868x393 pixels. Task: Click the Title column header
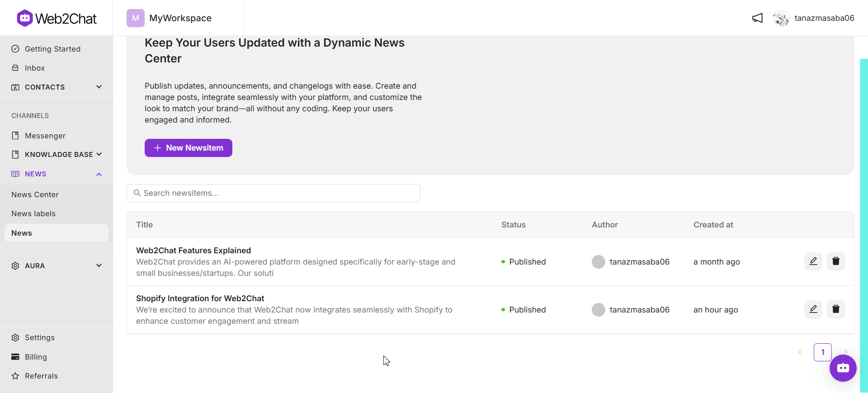point(145,225)
